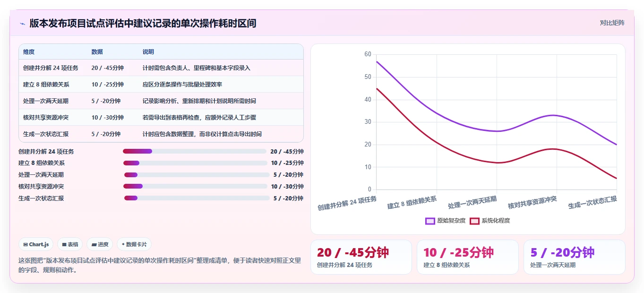Click chart x-axis label 核对共享资源冲突
644x293 pixels.
pyautogui.click(x=532, y=203)
